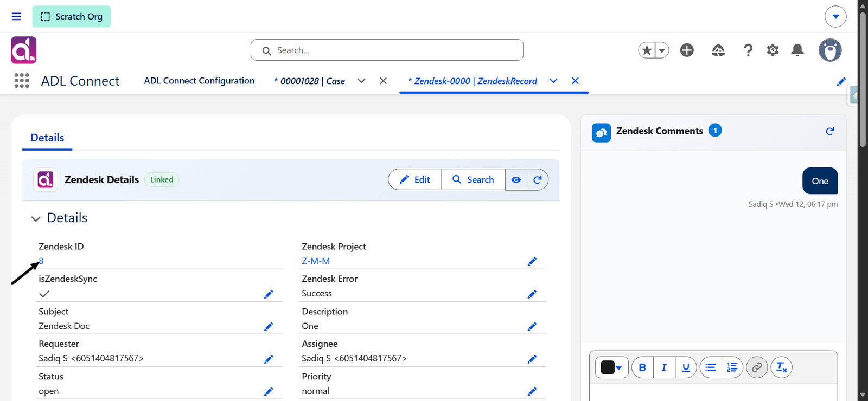
Task: Open Zendesk ID link 8
Action: coord(41,261)
